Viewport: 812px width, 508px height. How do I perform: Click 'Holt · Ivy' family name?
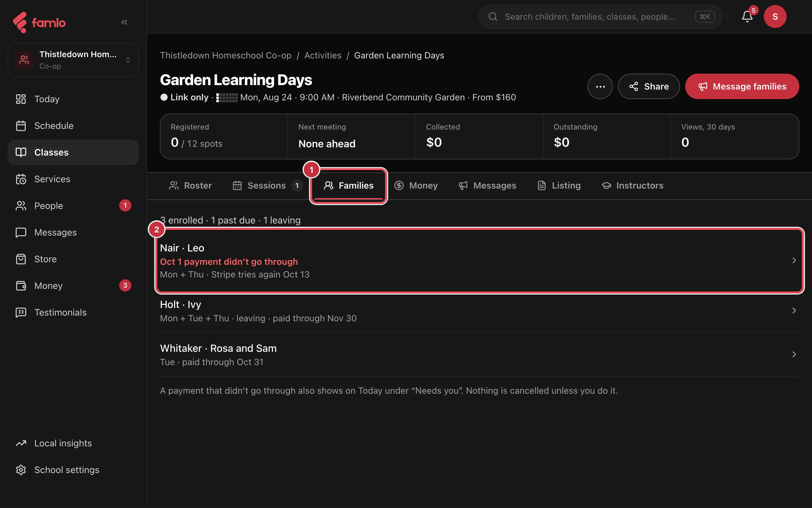coord(180,304)
